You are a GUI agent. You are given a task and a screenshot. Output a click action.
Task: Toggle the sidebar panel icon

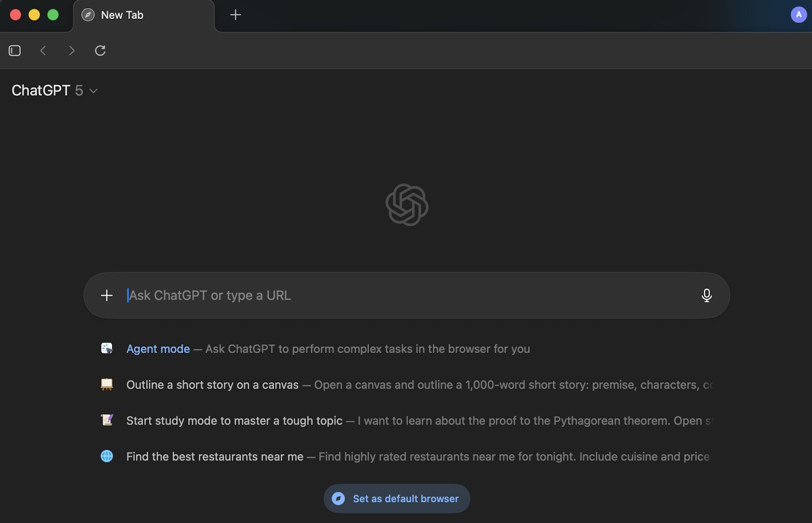coord(15,51)
